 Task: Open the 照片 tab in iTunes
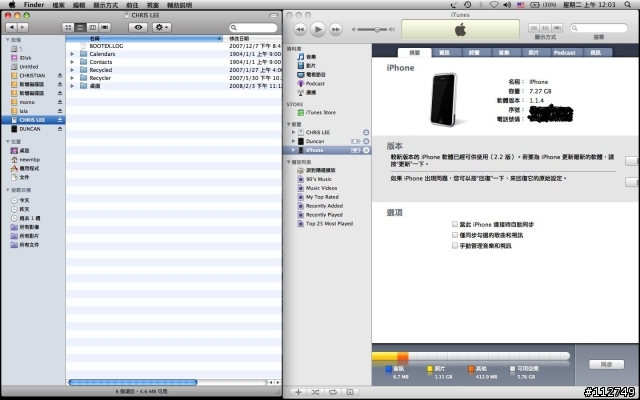(x=533, y=53)
